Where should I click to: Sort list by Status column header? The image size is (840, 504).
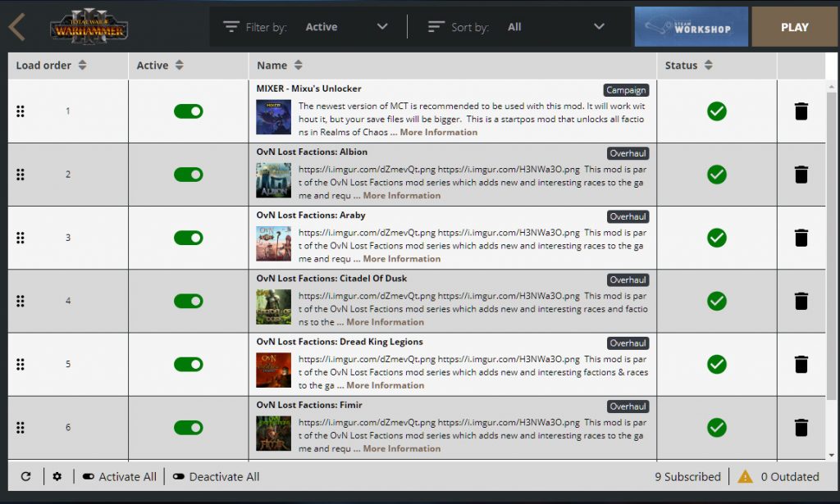[688, 66]
